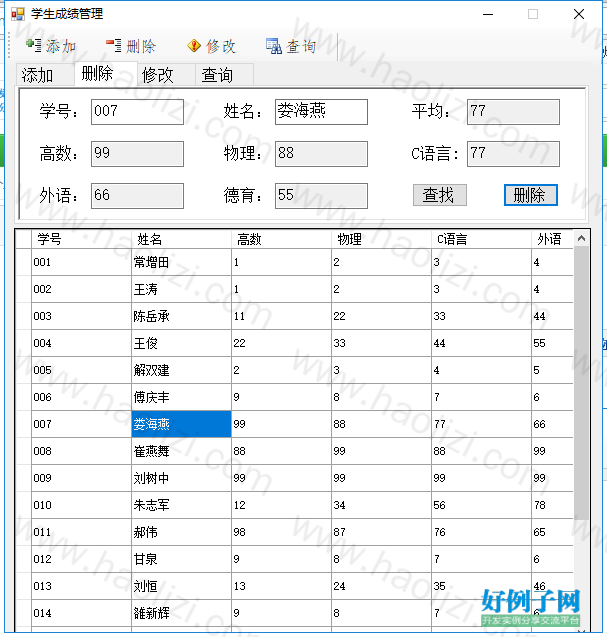Select the name cell 崔燕舞
The width and height of the screenshot is (607, 637).
(181, 451)
